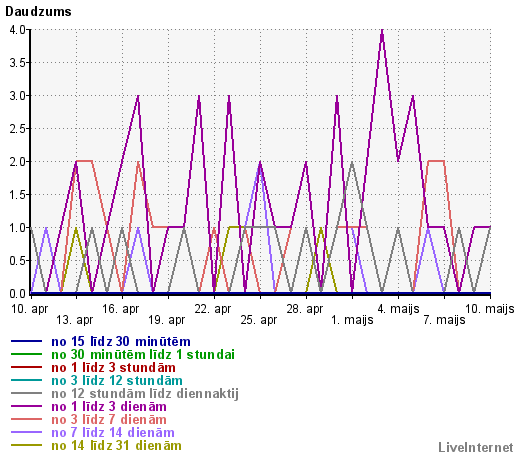Image resolution: width=520 pixels, height=457 pixels.
Task: Click the '4.0' y-axis value
Action: click(18, 30)
